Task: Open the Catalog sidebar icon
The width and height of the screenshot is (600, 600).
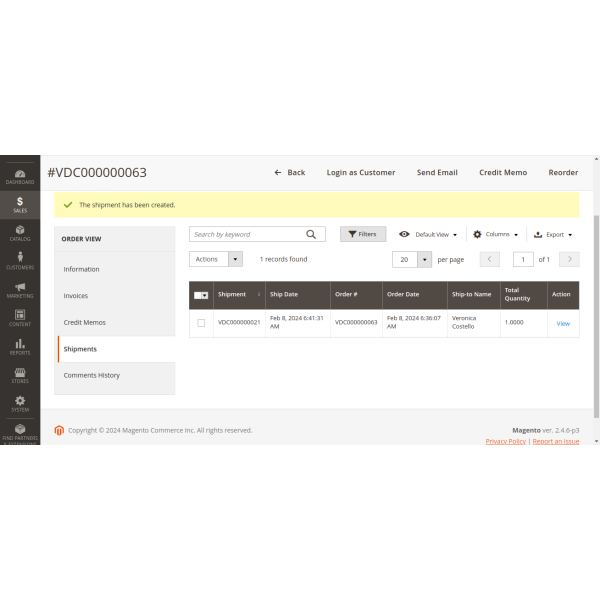Action: [x=20, y=232]
